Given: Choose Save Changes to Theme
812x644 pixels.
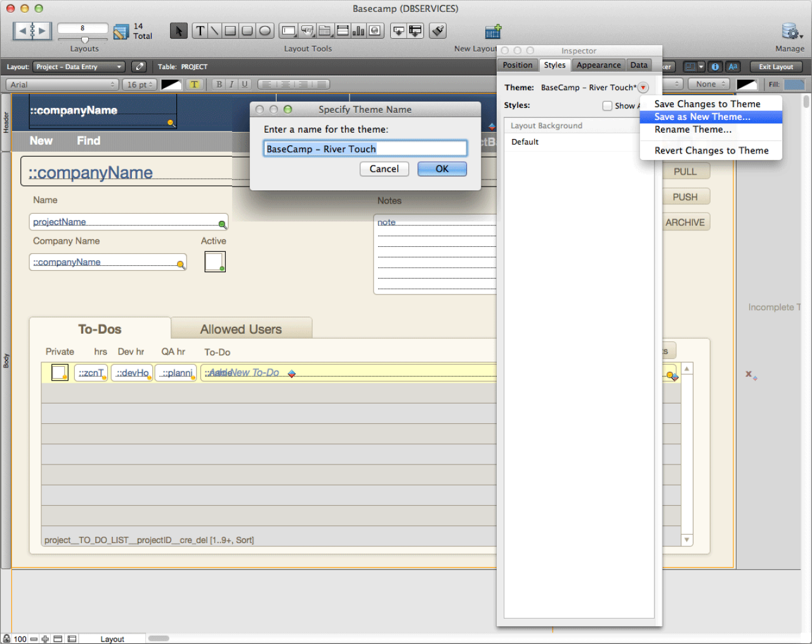Looking at the screenshot, I should click(707, 104).
